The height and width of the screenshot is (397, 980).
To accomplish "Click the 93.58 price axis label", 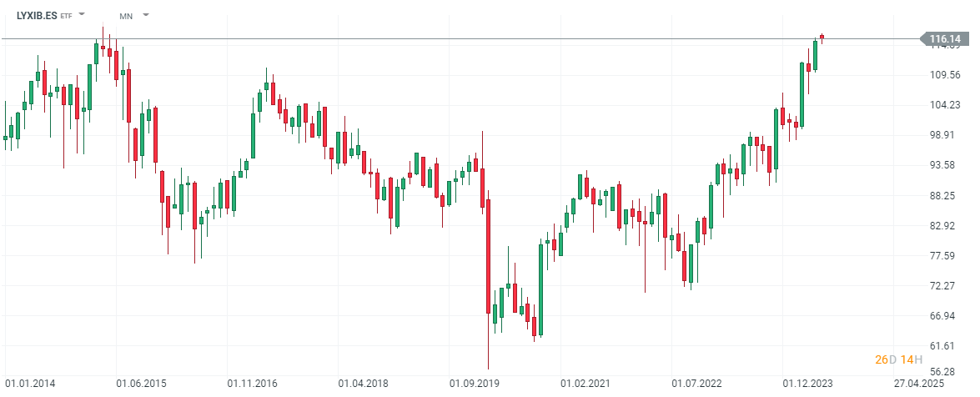I will pyautogui.click(x=945, y=165).
